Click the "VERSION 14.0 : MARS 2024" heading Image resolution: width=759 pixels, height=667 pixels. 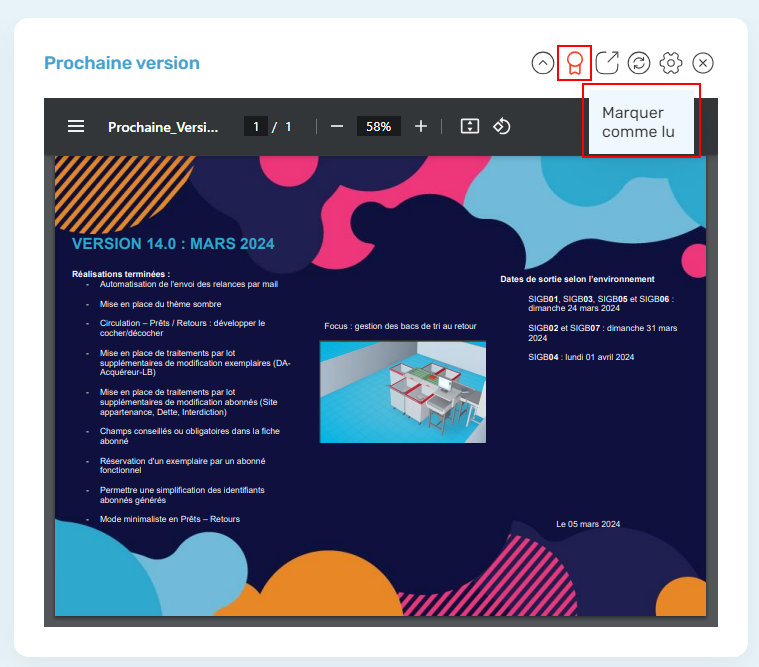(x=173, y=244)
